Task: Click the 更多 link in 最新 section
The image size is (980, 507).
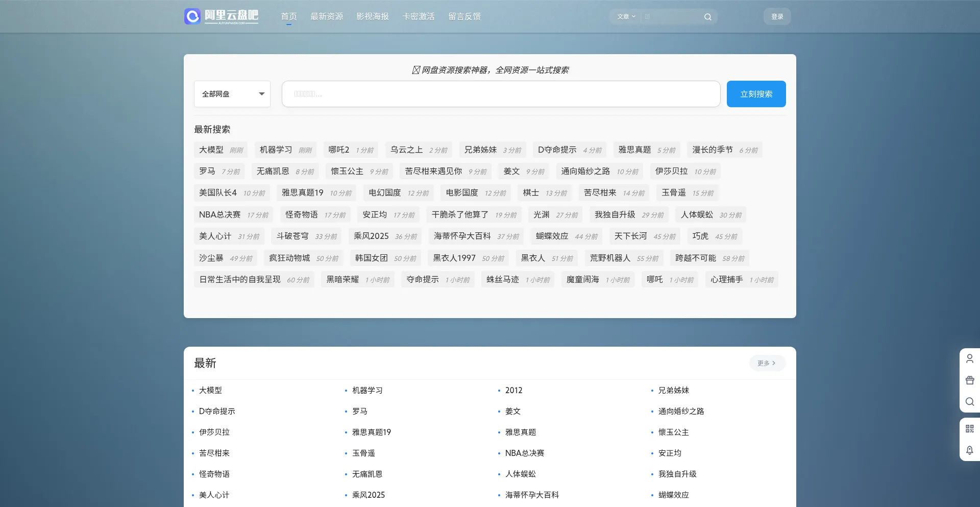Action: [x=767, y=363]
